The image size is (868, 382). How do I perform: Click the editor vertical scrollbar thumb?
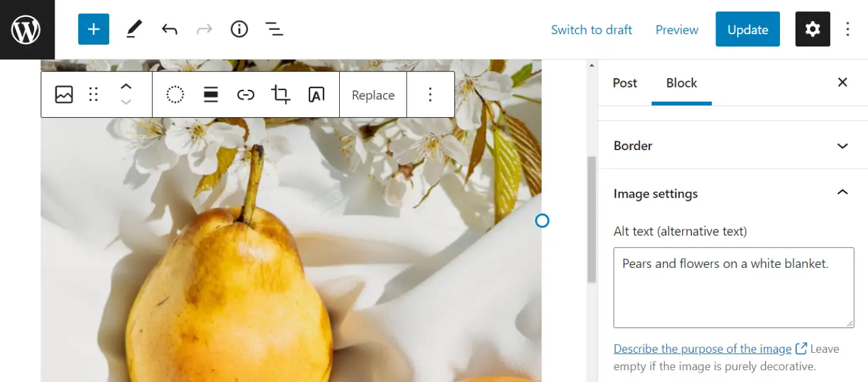[x=591, y=220]
